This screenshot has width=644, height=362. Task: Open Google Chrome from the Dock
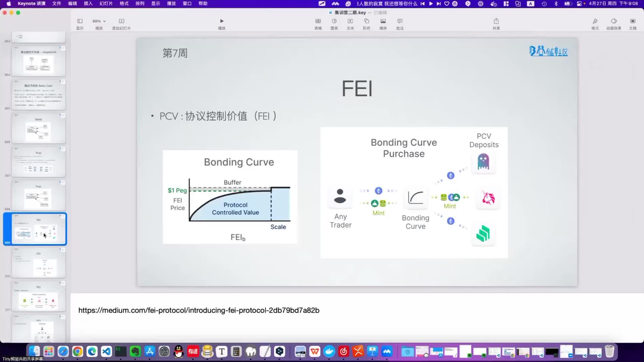click(78, 352)
